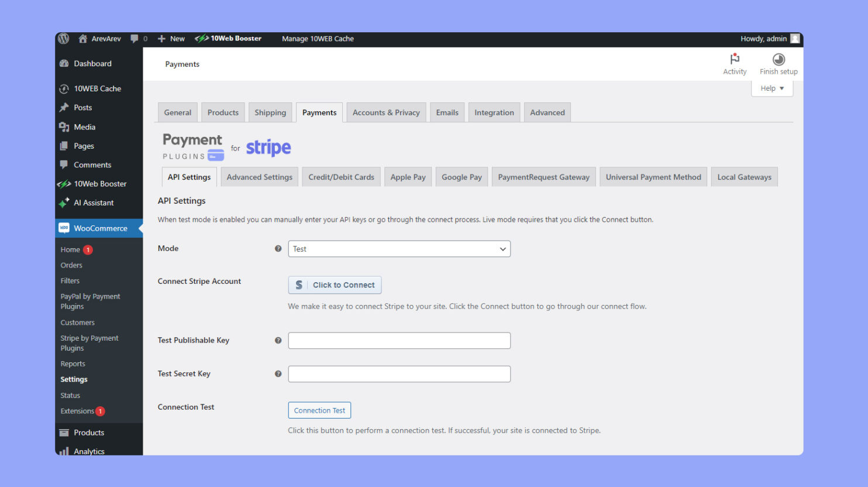This screenshot has width=868, height=487.
Task: Click the Click to Connect button
Action: [335, 285]
